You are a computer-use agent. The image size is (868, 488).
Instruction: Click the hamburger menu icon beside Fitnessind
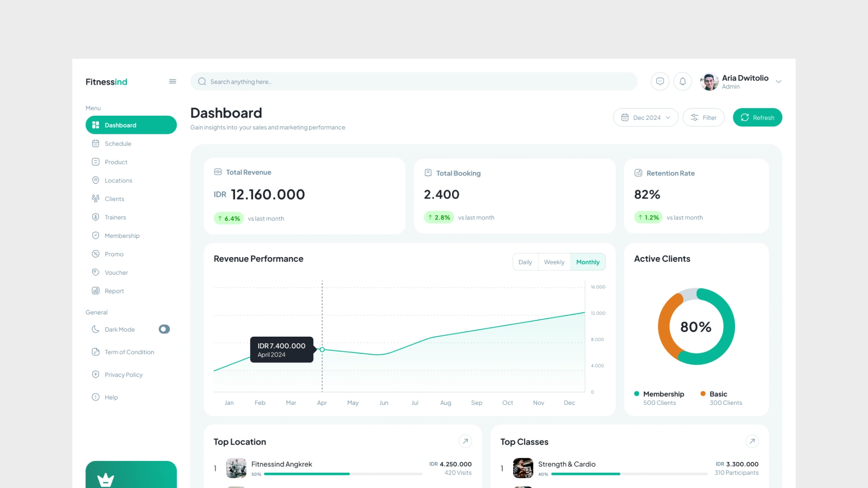tap(173, 81)
